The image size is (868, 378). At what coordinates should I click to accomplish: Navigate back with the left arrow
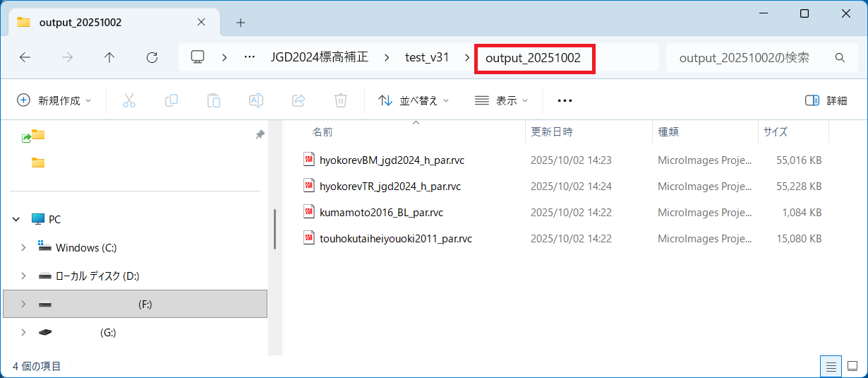click(25, 58)
